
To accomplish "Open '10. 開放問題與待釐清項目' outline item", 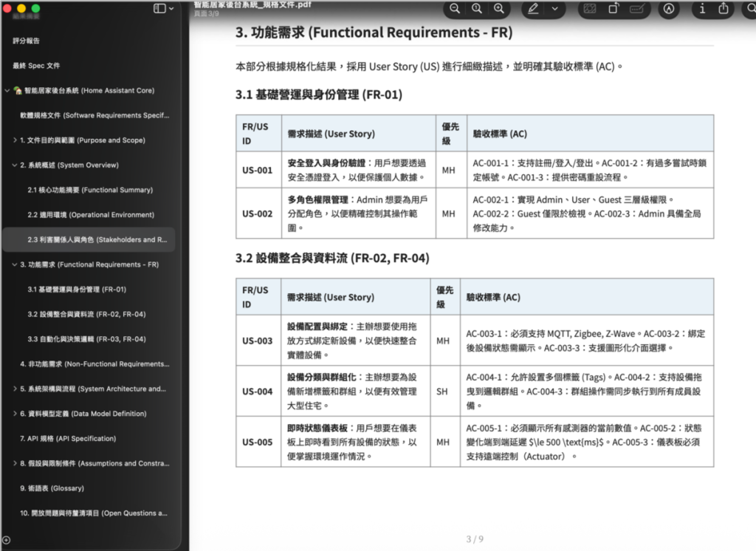I will point(94,513).
